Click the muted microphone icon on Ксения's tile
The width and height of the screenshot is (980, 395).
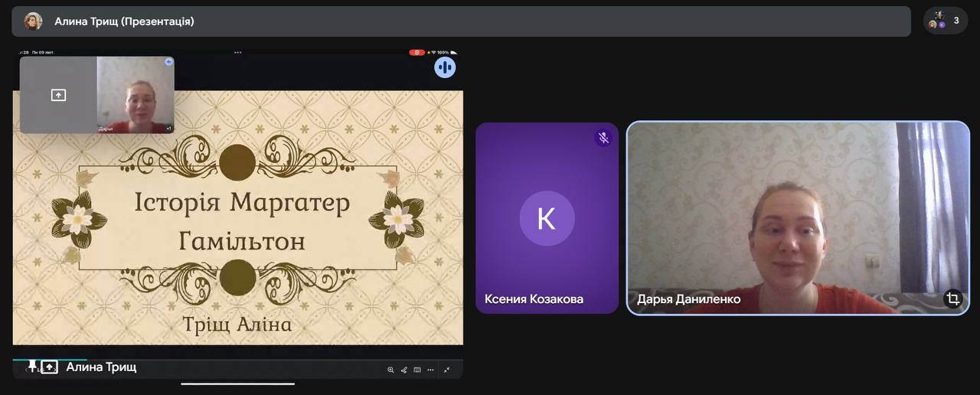tap(603, 138)
